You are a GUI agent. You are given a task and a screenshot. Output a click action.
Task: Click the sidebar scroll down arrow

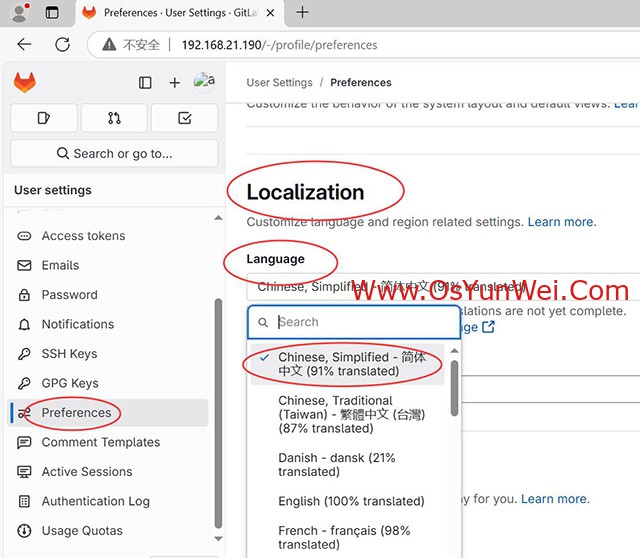pos(218,538)
